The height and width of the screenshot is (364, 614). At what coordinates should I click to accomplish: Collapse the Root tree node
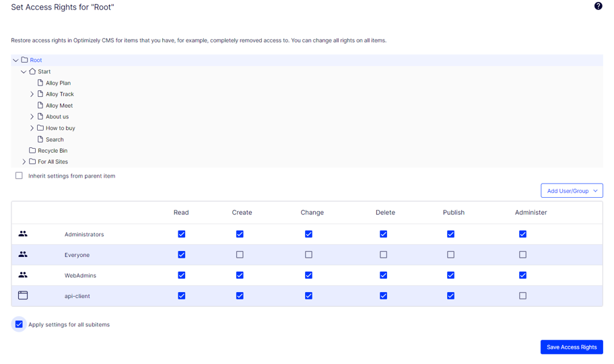pos(15,61)
